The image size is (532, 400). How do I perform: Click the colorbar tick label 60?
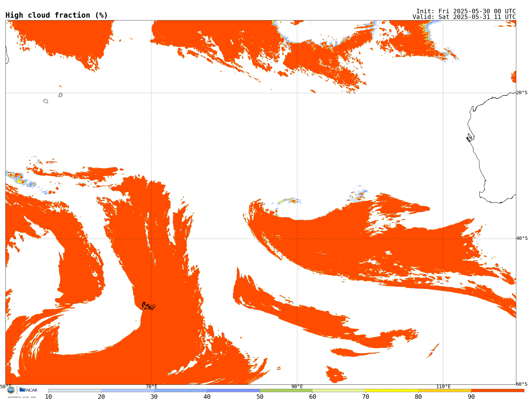[313, 397]
